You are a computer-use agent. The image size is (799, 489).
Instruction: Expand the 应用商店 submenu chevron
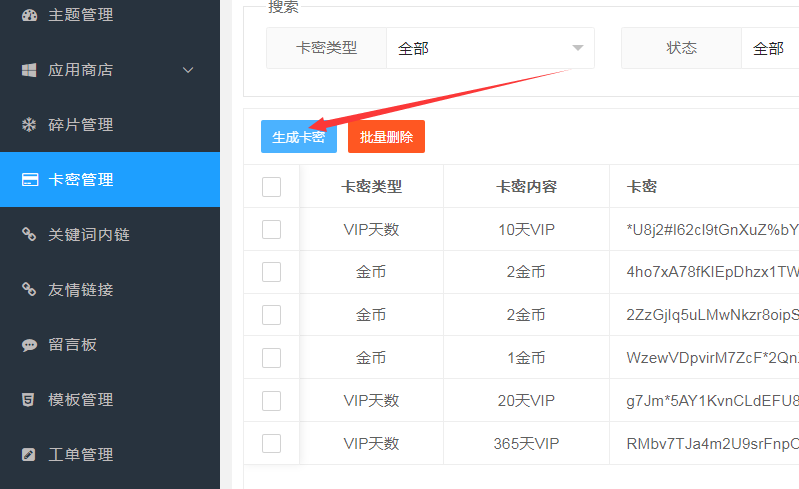[188, 70]
